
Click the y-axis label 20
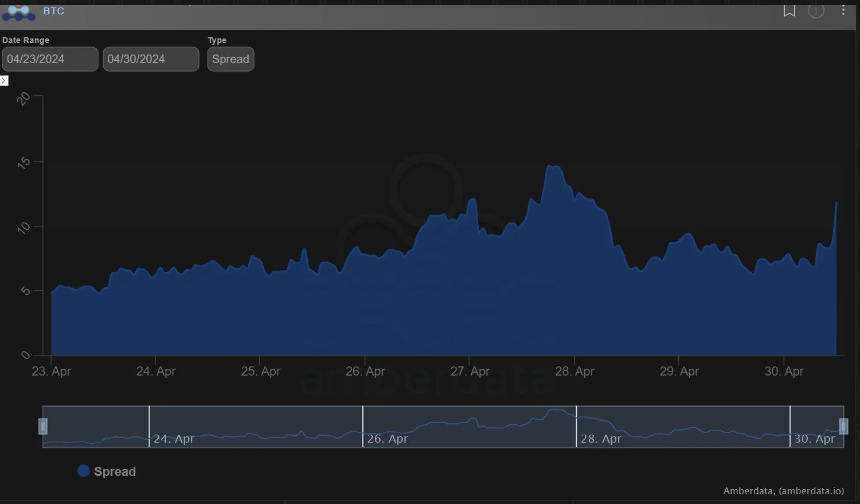click(x=24, y=99)
